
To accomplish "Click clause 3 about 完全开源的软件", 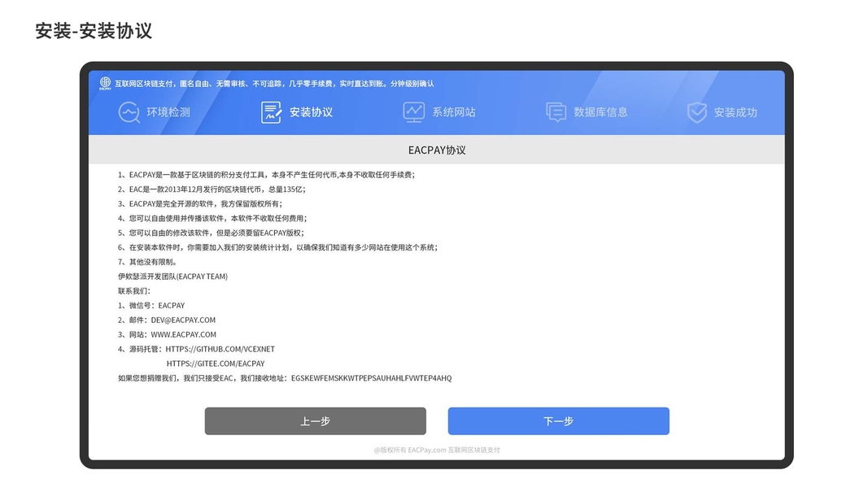I will [200, 203].
